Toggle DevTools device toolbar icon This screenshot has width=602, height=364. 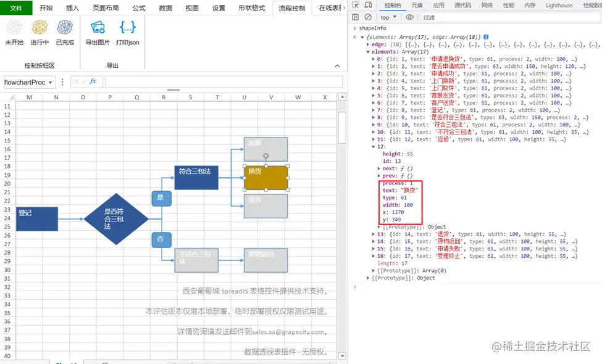pyautogui.click(x=368, y=5)
